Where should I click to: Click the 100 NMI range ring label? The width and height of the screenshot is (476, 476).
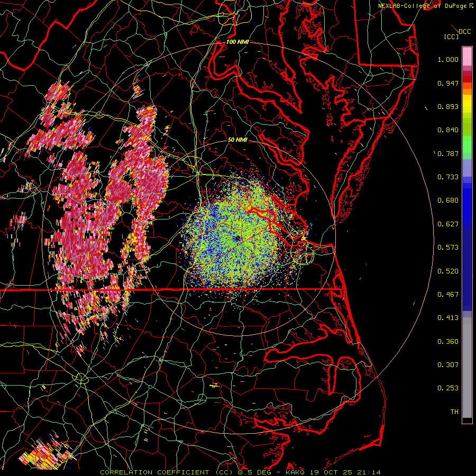click(x=237, y=42)
